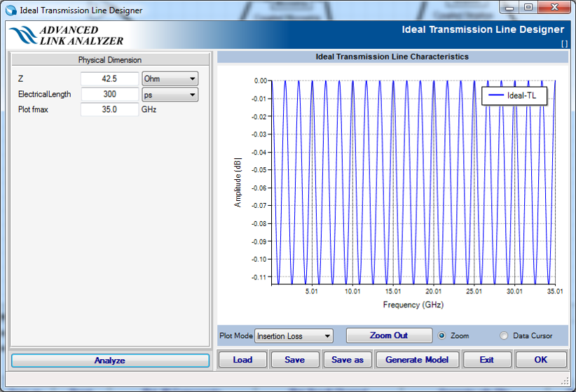Click the Save as button

tap(348, 360)
